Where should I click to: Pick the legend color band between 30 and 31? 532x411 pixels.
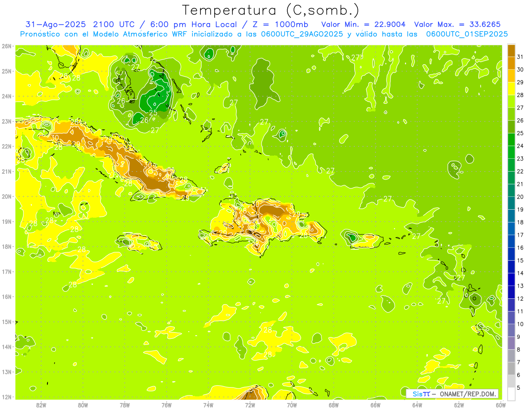[x=511, y=63]
